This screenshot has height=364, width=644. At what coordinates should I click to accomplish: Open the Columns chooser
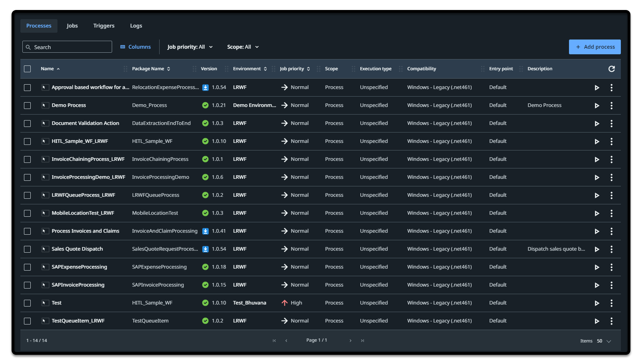[x=136, y=47]
